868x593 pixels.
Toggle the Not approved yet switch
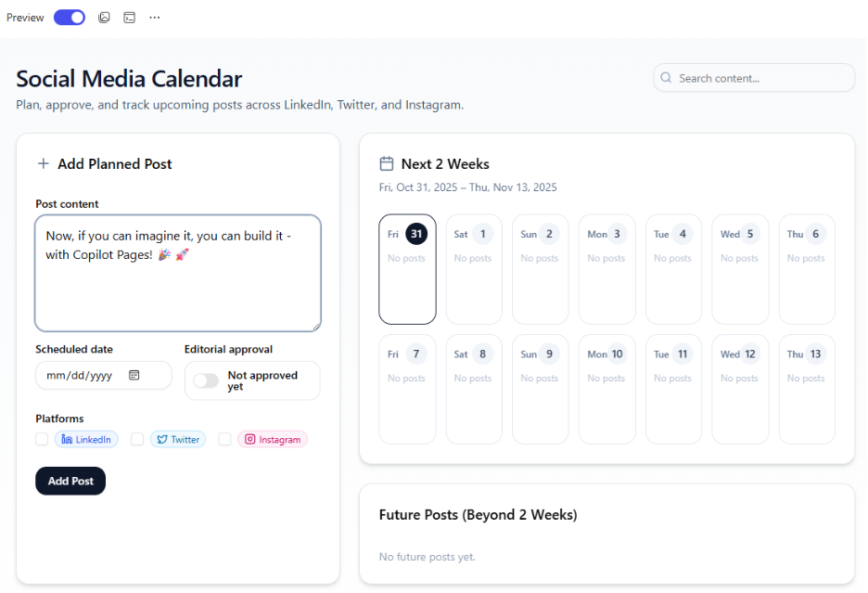click(206, 380)
